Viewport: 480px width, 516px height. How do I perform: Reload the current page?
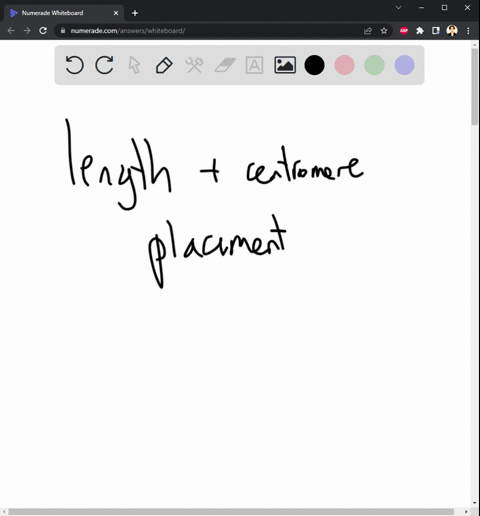click(x=43, y=31)
